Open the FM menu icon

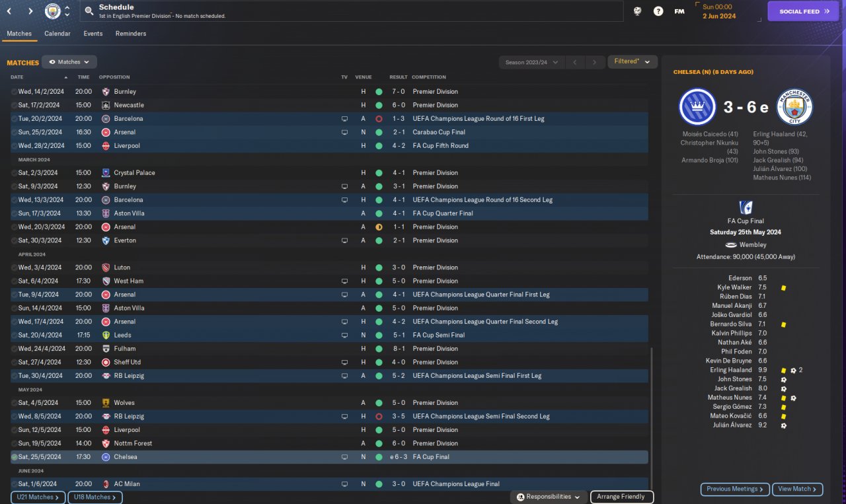point(679,11)
